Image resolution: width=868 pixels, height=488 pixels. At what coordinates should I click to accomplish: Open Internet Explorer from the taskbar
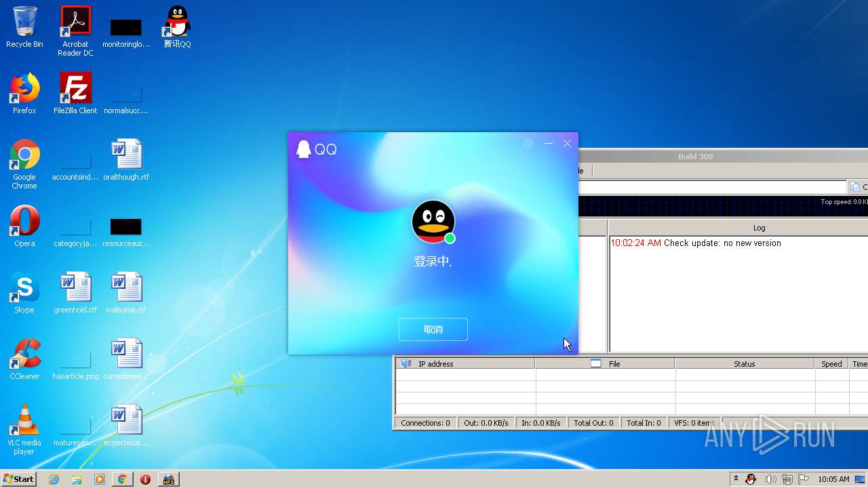[x=54, y=479]
